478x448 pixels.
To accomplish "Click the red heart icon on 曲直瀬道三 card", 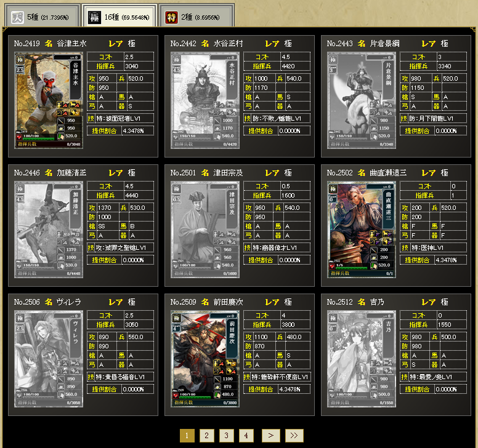I will tap(331, 266).
